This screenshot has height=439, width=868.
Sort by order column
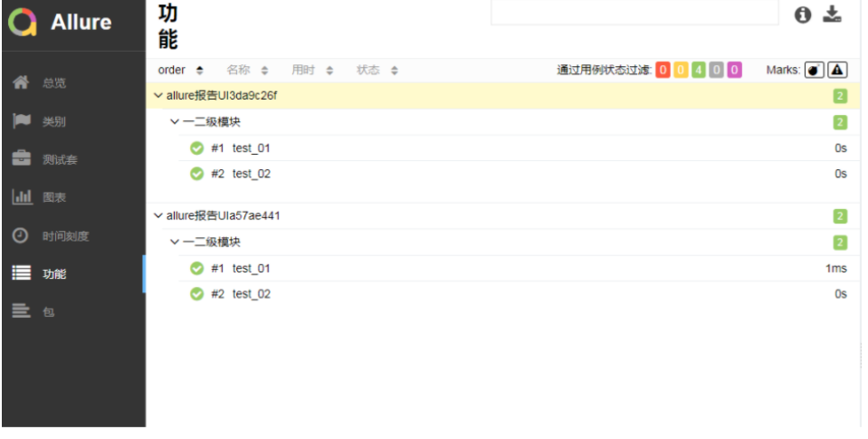pyautogui.click(x=180, y=71)
